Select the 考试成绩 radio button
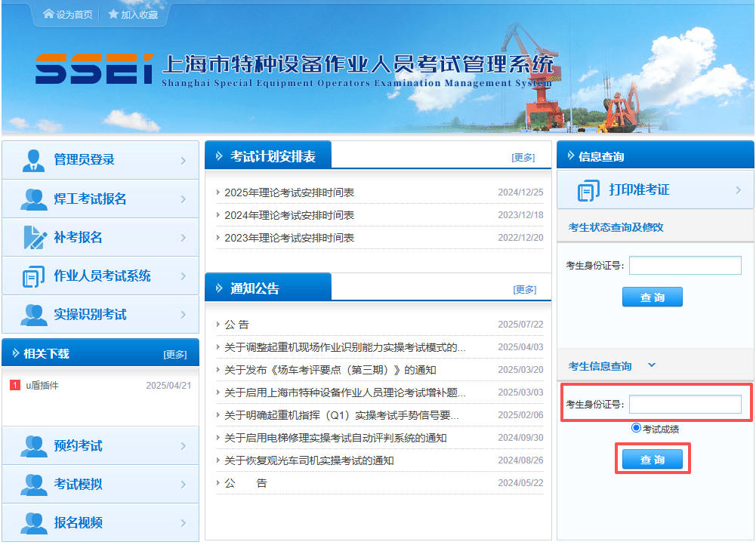The width and height of the screenshot is (756, 545). point(636,429)
